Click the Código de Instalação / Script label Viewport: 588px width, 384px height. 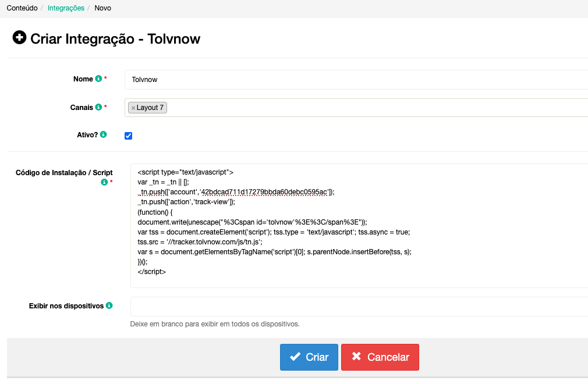[64, 172]
